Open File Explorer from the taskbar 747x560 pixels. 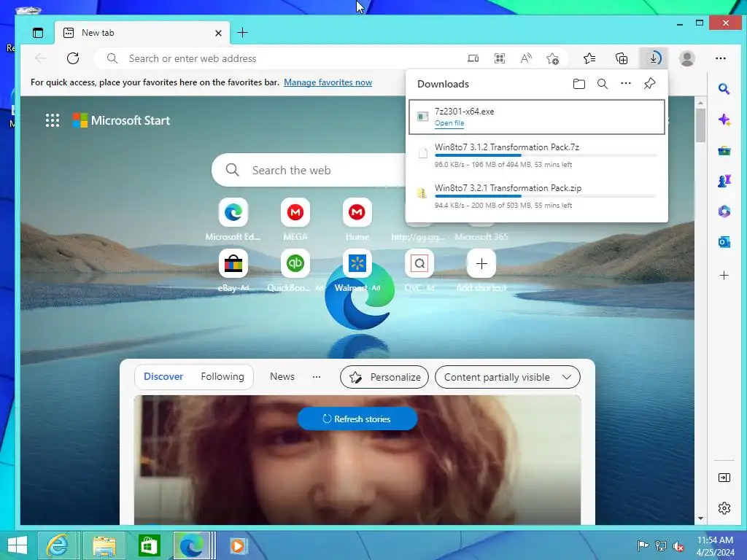point(104,545)
